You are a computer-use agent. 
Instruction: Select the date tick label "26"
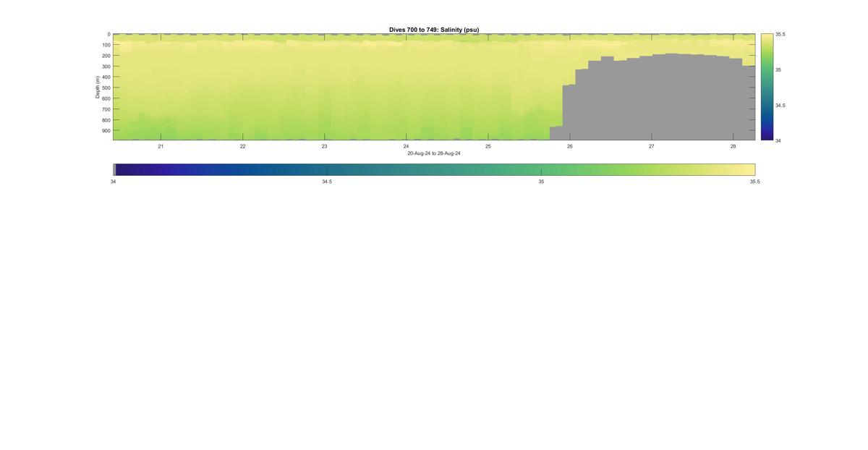569,146
